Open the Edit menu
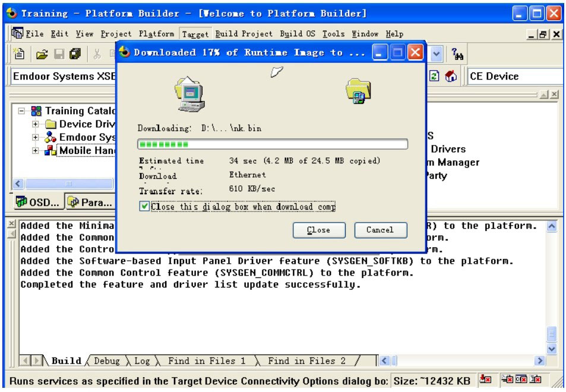566x392 pixels. pos(59,34)
